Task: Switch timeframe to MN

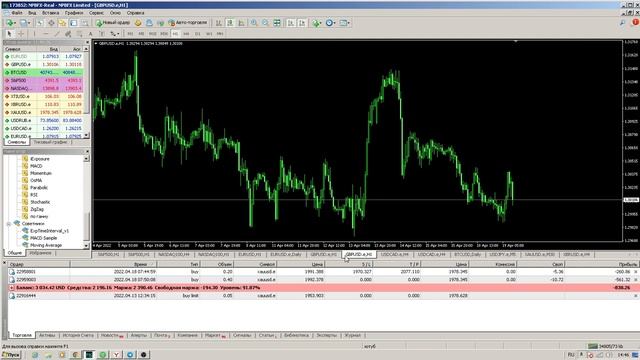Action: tap(220, 33)
